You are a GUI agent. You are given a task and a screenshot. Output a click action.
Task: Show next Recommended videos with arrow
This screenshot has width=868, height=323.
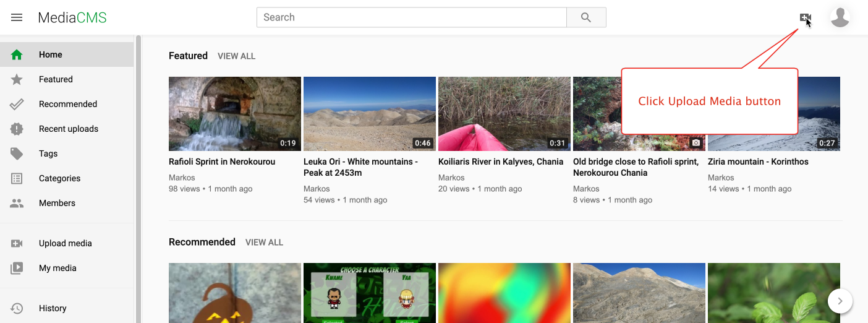tap(840, 301)
